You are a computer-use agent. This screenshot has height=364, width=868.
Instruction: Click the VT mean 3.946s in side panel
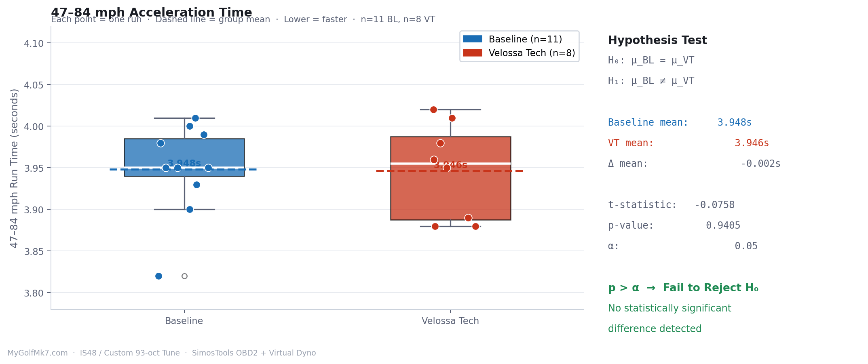pyautogui.click(x=752, y=143)
